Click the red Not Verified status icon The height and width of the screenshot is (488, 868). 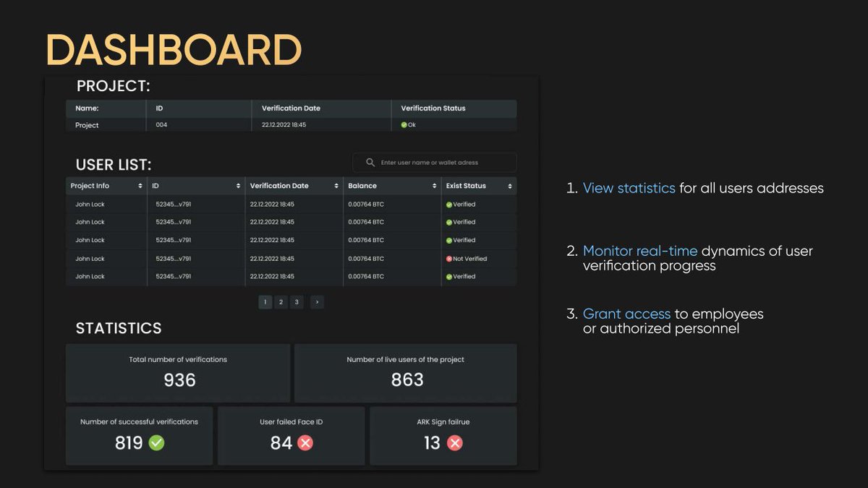point(449,259)
